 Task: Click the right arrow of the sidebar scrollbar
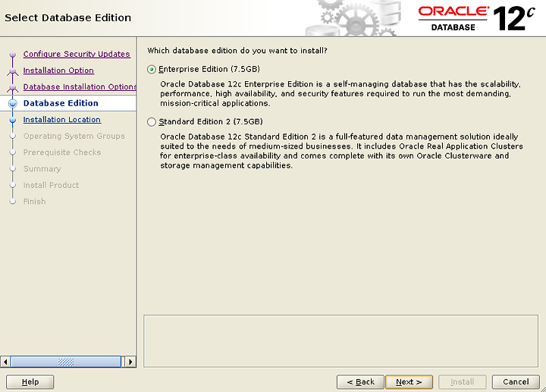130,362
